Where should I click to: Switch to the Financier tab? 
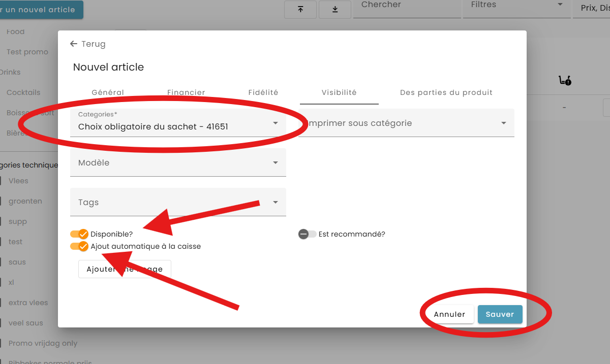coord(186,92)
